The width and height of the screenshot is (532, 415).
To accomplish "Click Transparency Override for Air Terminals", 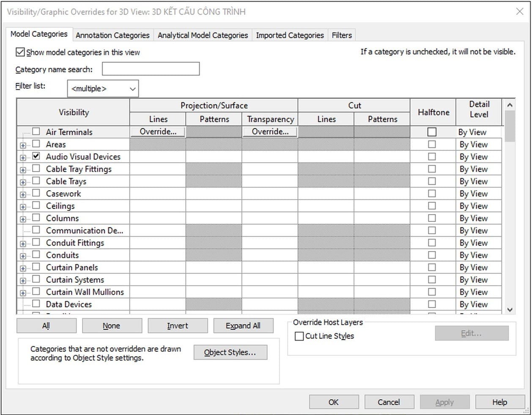I will pos(270,132).
